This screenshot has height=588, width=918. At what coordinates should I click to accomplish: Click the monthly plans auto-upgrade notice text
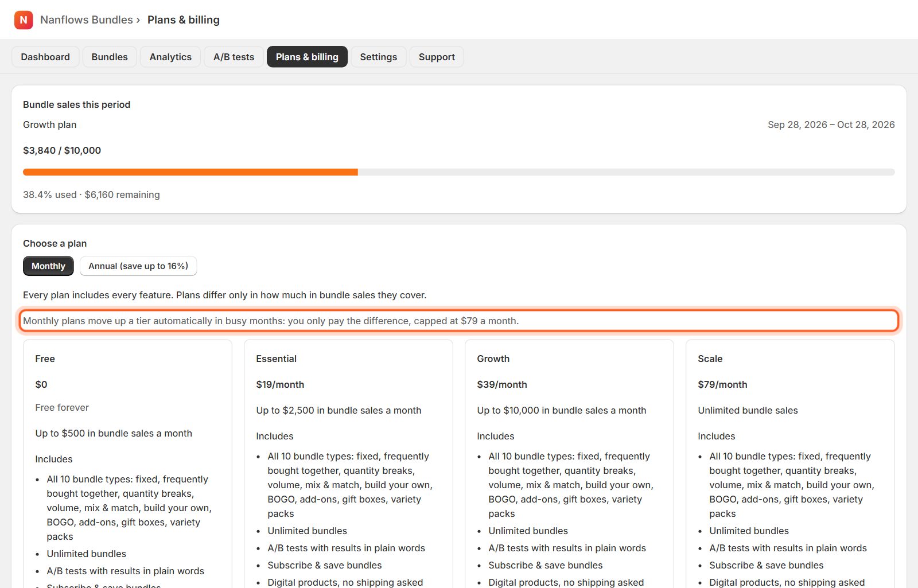pos(271,321)
